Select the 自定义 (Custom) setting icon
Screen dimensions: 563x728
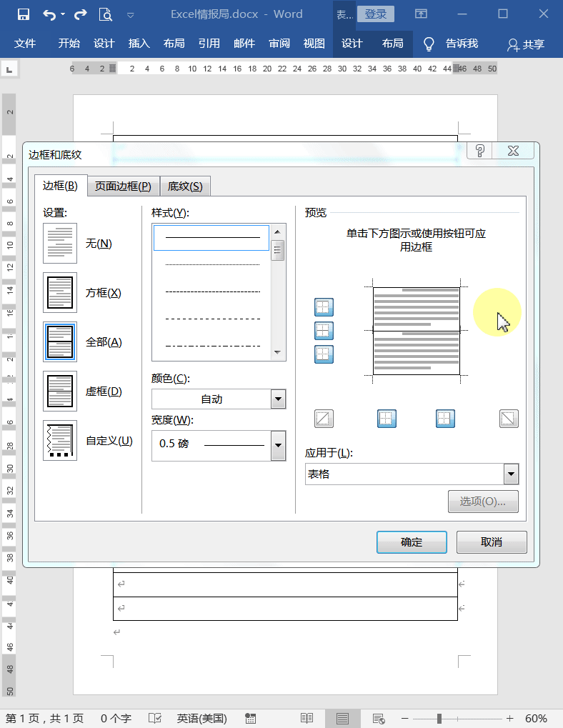pyautogui.click(x=60, y=441)
